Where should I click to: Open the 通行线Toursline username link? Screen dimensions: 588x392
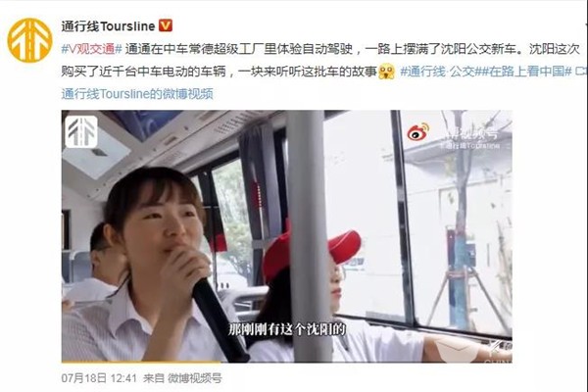coord(108,25)
